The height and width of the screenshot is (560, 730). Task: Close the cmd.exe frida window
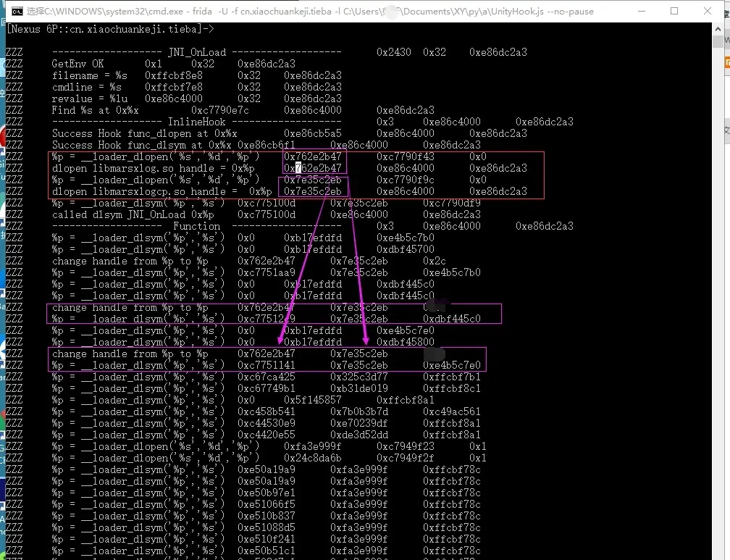pyautogui.click(x=707, y=11)
